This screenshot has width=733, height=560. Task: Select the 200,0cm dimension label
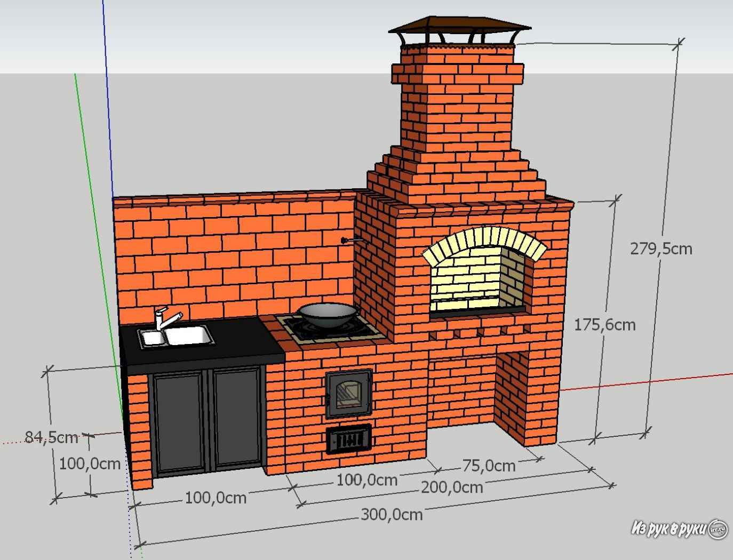click(452, 487)
